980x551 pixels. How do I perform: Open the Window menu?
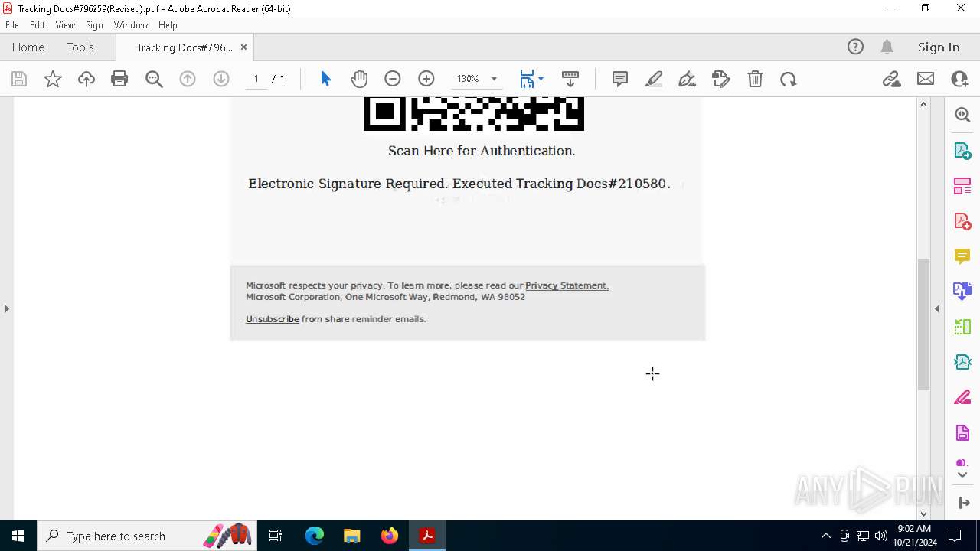coord(131,25)
